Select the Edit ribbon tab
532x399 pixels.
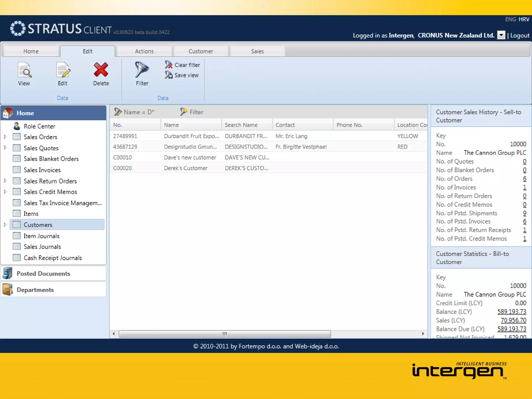click(88, 51)
